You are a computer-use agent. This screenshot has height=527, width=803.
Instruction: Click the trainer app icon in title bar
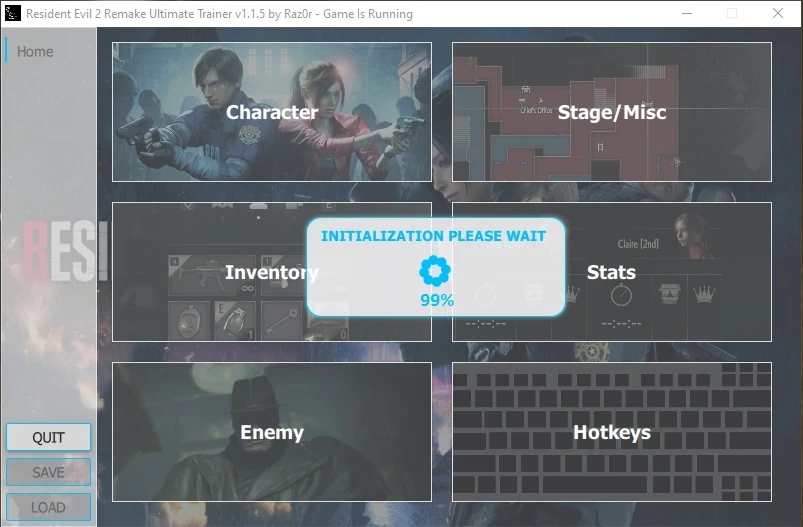(12, 13)
